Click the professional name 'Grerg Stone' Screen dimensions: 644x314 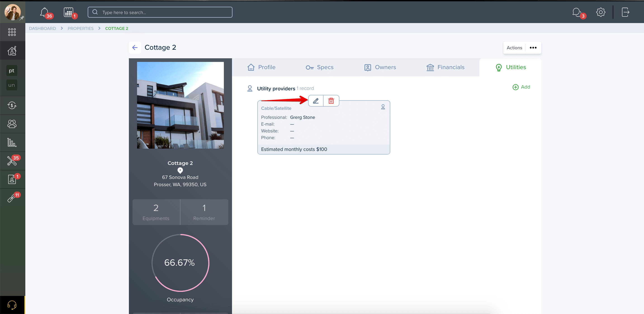303,117
